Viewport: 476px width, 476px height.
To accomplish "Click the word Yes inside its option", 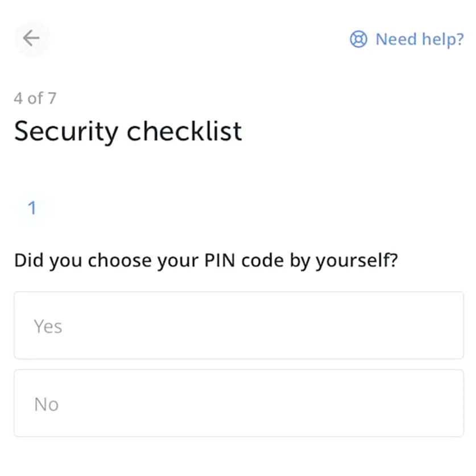I will (48, 326).
